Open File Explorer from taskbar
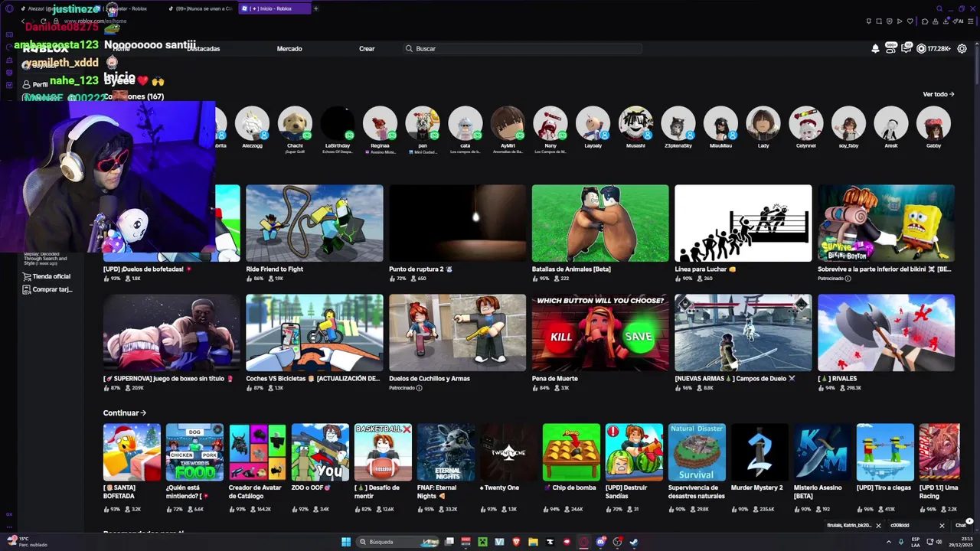Viewport: 980px width, 551px height. click(533, 542)
